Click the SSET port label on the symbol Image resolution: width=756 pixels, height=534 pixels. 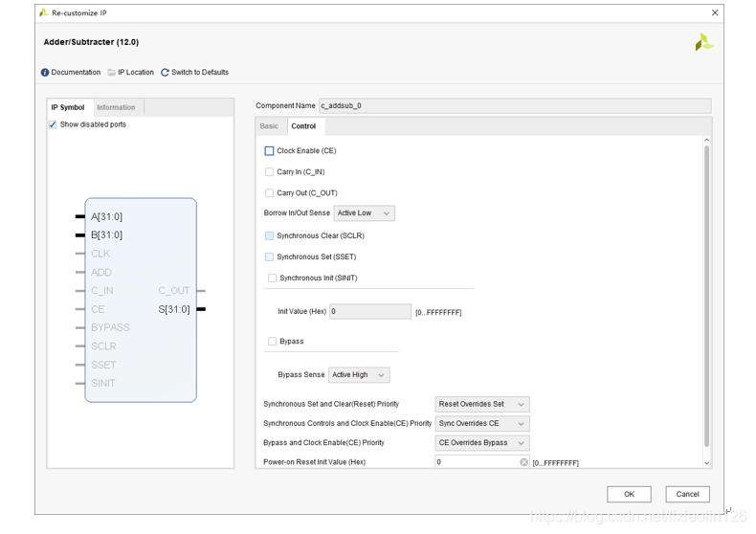click(103, 365)
